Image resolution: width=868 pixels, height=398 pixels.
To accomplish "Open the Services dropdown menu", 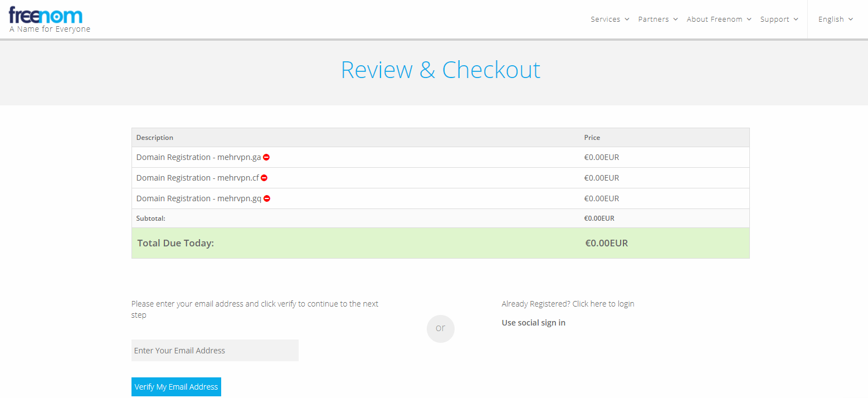I will [609, 19].
